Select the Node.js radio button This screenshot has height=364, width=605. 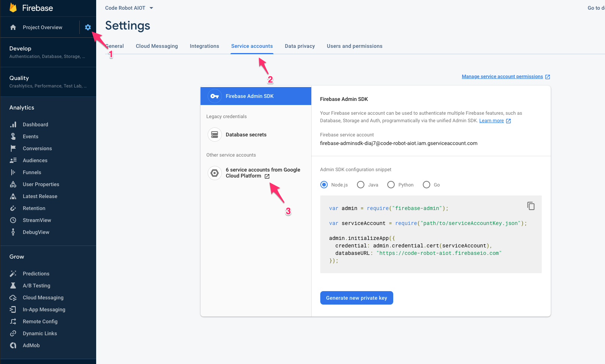click(x=324, y=185)
